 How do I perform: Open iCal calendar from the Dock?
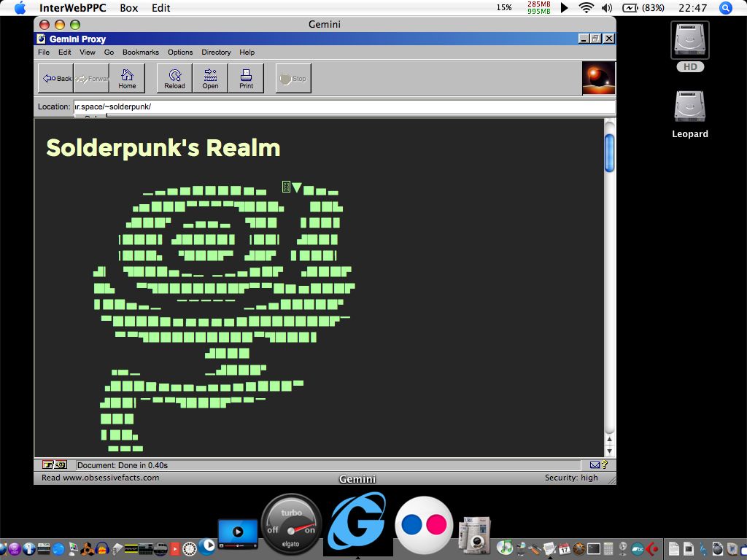point(565,548)
